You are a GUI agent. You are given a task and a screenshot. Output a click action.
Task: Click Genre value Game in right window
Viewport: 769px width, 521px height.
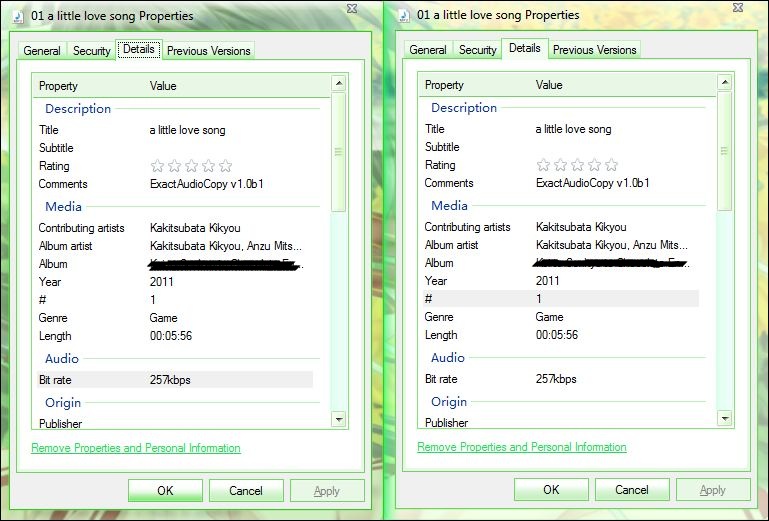click(549, 317)
